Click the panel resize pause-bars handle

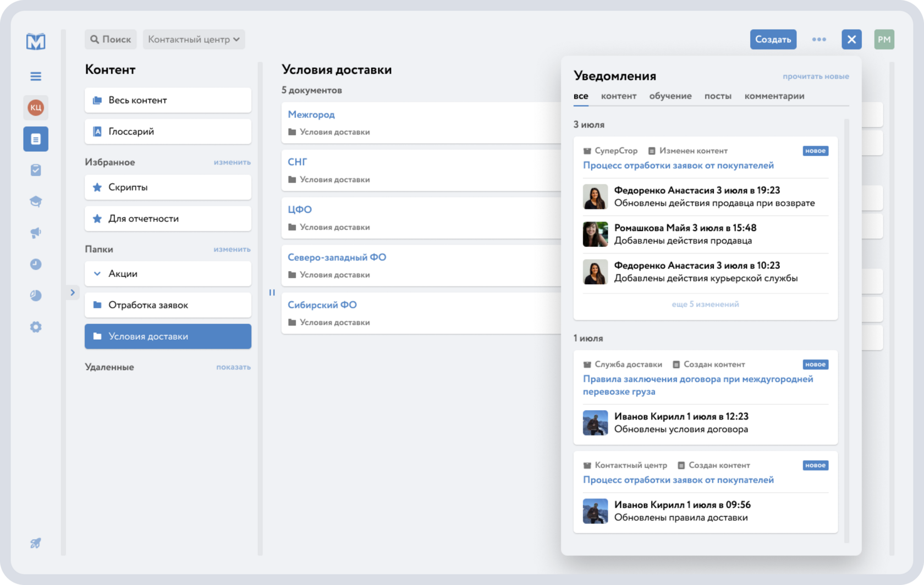pos(272,292)
